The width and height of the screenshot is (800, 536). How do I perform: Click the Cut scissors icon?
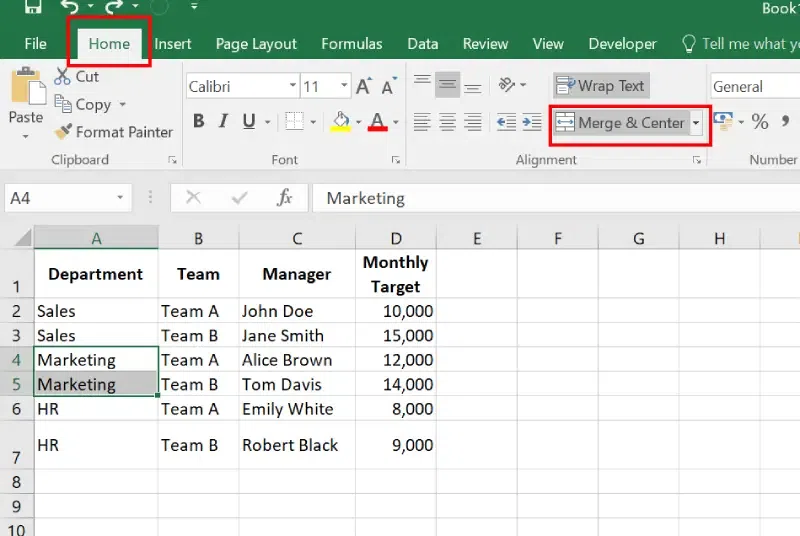point(63,77)
